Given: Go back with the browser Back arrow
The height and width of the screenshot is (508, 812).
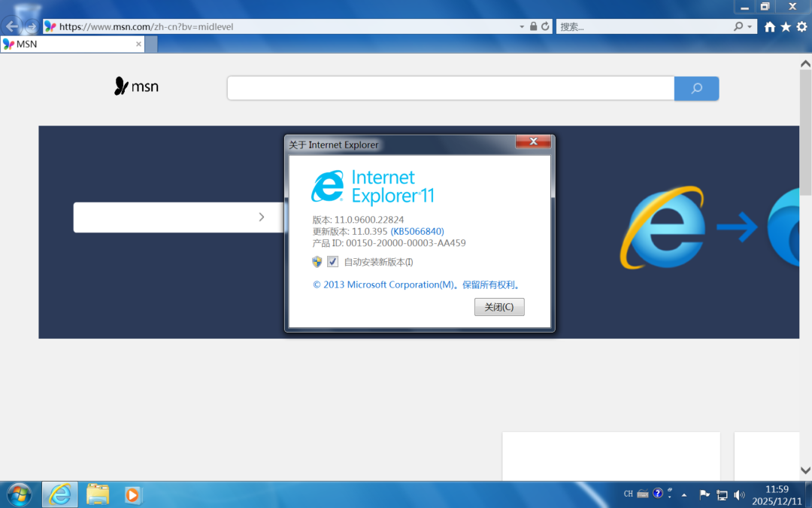Looking at the screenshot, I should (x=11, y=26).
